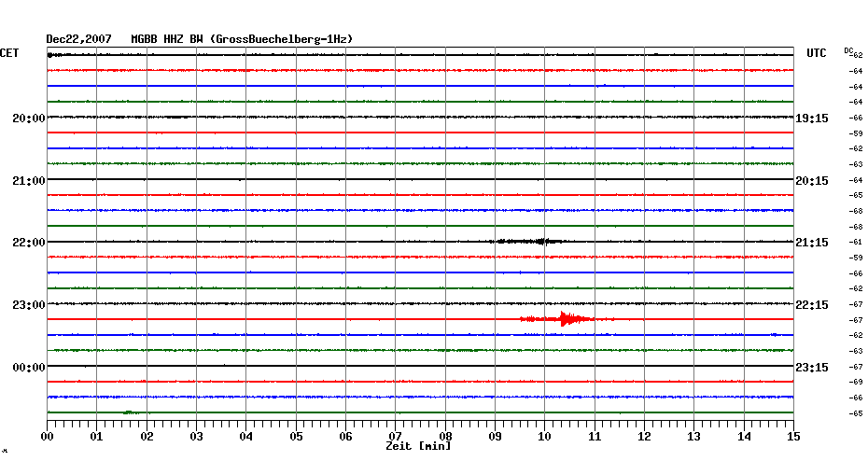
Task: Select the 21:00 CET time label
Action: (x=29, y=181)
